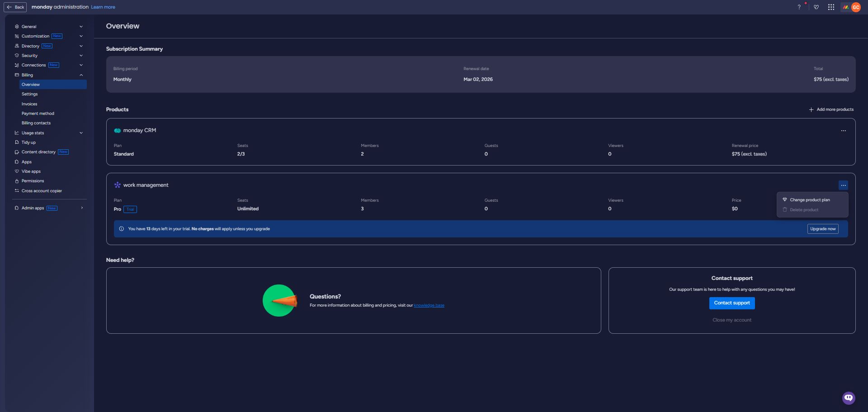Click the Content directory icon
868x412 pixels.
17,152
